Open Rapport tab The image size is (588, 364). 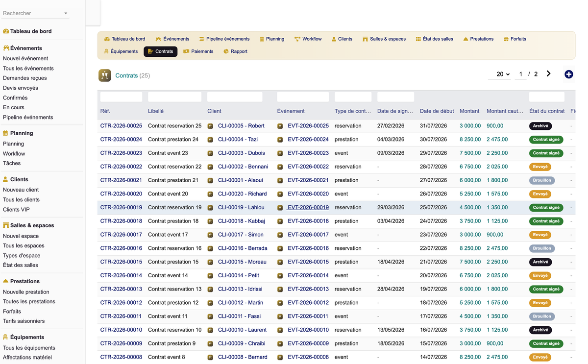click(x=235, y=51)
